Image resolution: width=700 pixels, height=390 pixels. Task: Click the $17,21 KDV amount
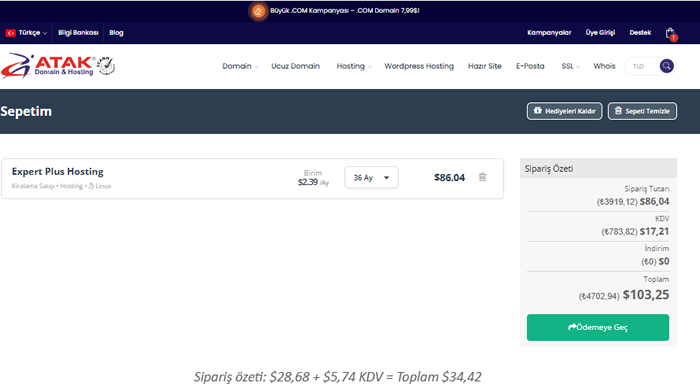point(654,231)
